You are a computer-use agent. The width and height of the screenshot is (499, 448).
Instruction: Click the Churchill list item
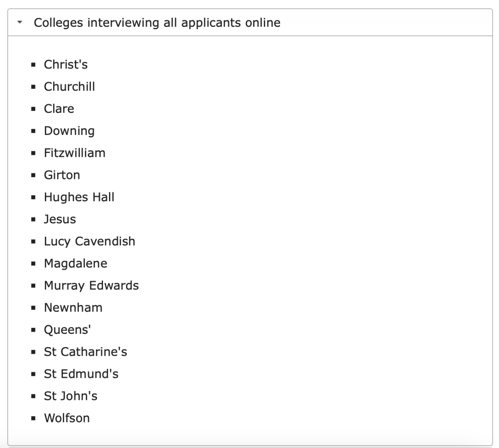pos(69,86)
